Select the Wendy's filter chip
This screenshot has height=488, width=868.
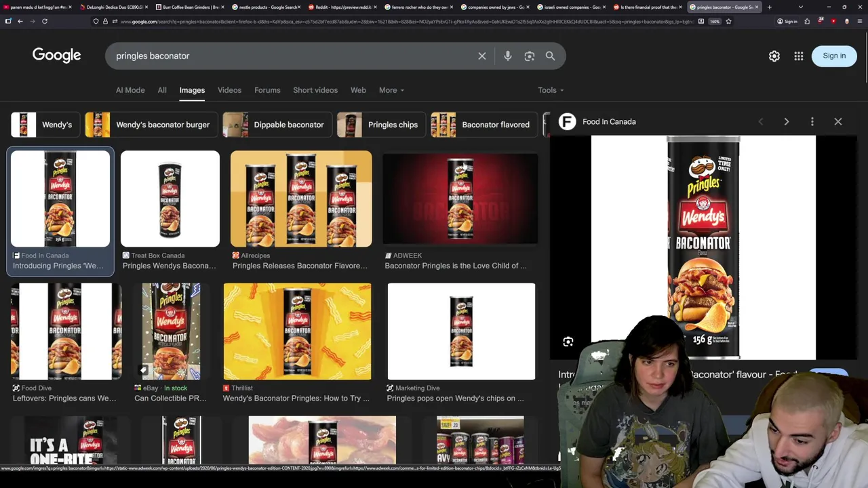(45, 125)
